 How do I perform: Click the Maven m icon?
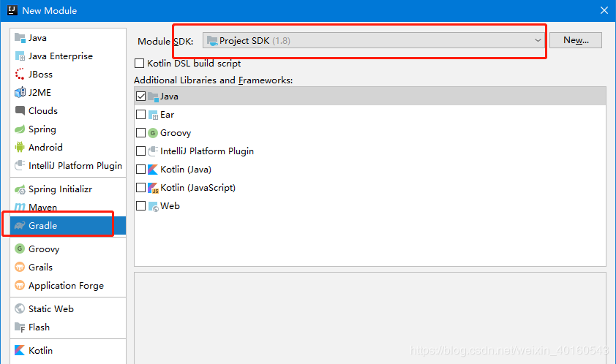pos(20,207)
